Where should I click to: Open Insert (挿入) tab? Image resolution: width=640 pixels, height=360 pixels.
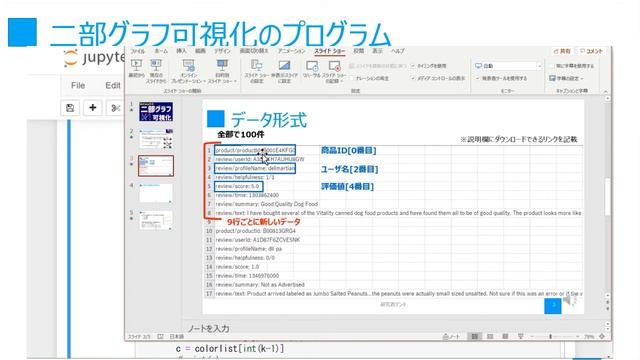coord(181,51)
